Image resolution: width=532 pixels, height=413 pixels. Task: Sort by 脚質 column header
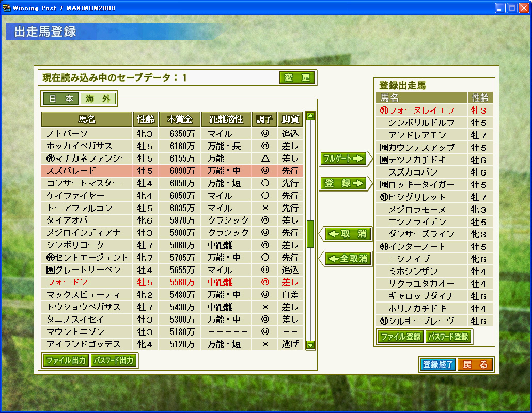290,119
